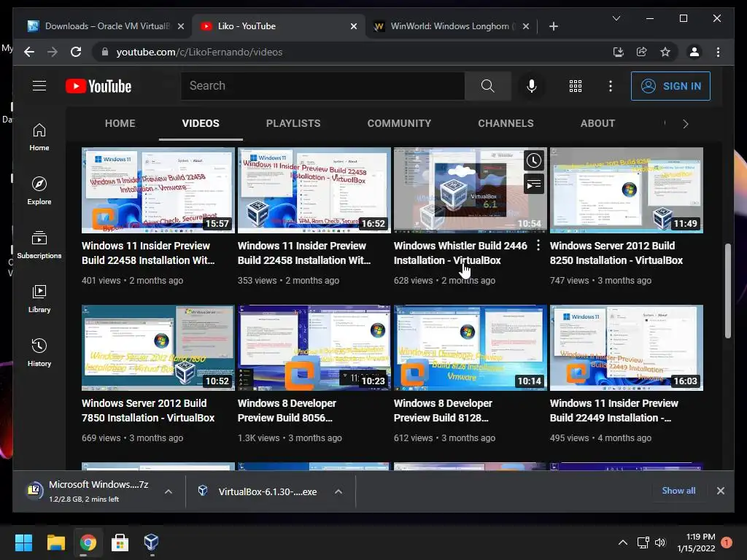Open Explore in the sidebar

pyautogui.click(x=39, y=191)
